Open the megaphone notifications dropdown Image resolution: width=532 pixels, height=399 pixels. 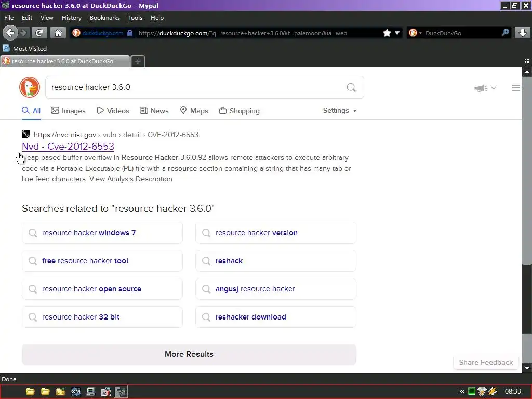[485, 88]
